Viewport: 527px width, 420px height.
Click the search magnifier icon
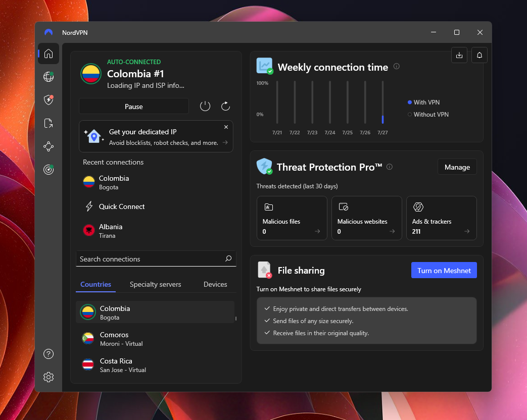click(228, 258)
